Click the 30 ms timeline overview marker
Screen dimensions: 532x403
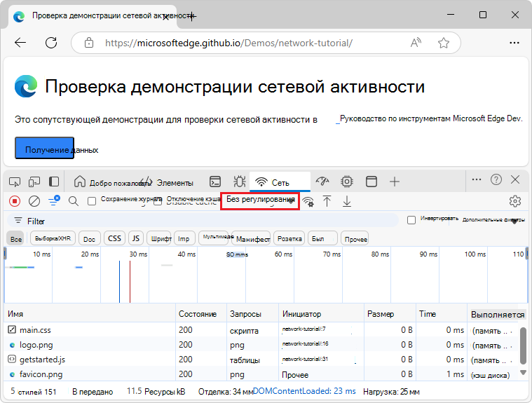138,254
